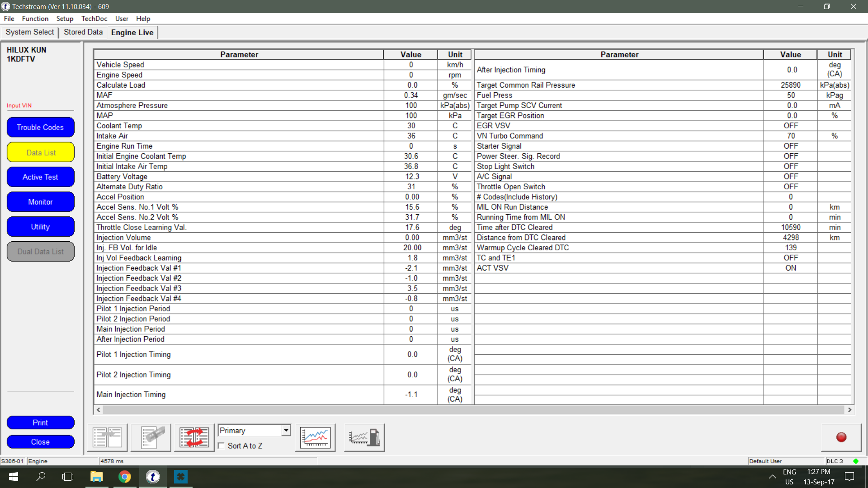
Task: Click the red-arrow swap list icon
Action: click(x=194, y=437)
